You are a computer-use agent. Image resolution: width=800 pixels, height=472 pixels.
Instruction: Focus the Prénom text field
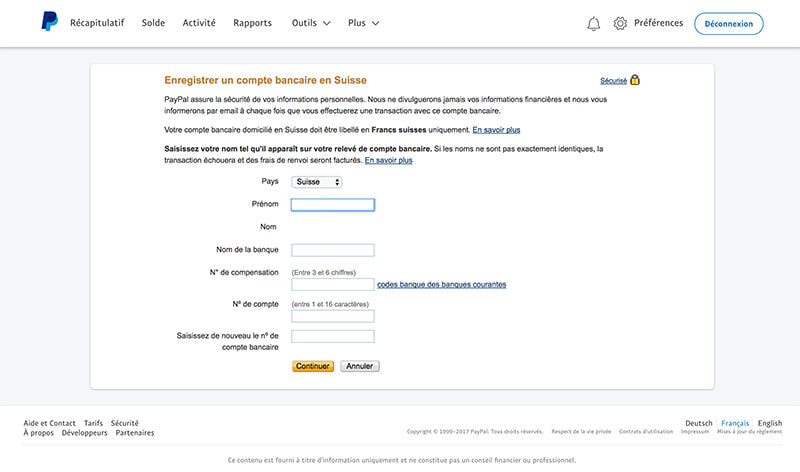click(332, 205)
